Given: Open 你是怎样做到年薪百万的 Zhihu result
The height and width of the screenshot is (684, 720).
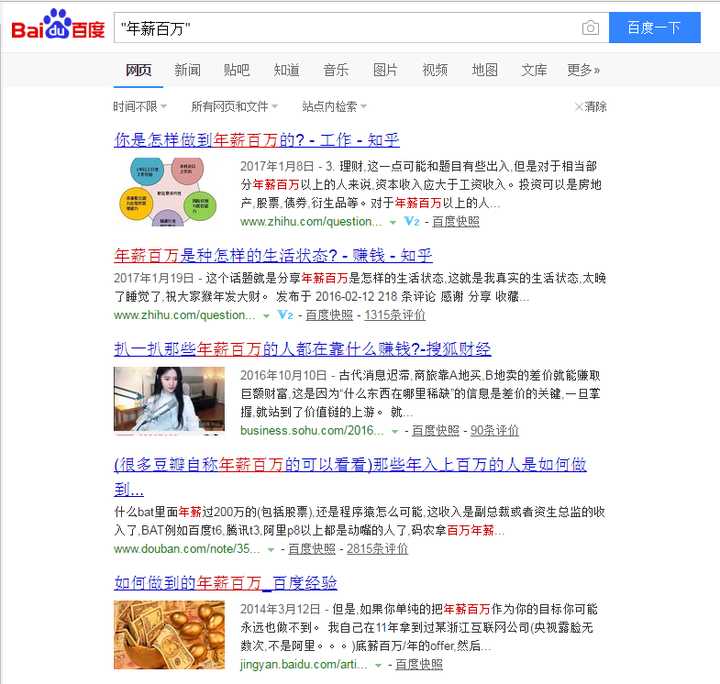Looking at the screenshot, I should (257, 140).
